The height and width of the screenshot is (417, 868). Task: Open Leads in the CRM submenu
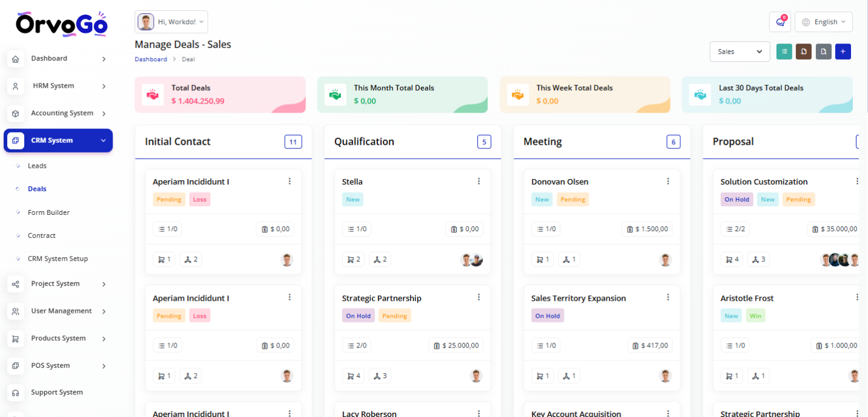[x=37, y=166]
